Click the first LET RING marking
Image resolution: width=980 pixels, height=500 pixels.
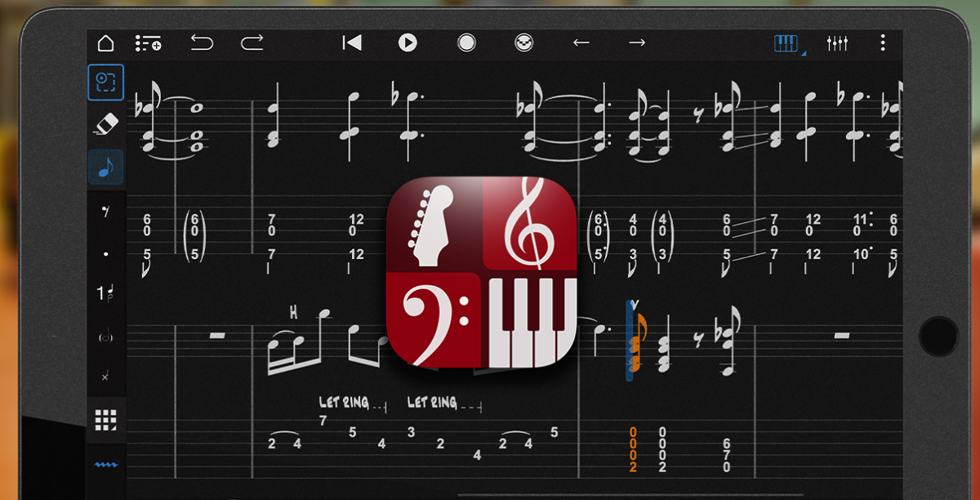coord(343,403)
